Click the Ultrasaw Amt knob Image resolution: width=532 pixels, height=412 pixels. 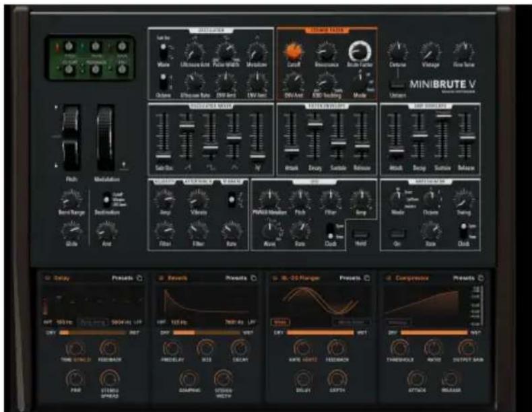(x=195, y=52)
